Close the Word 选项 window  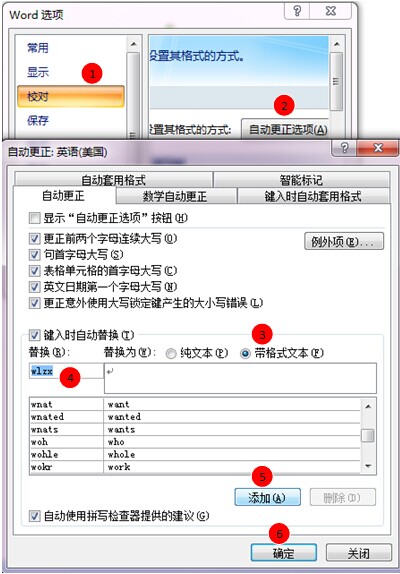pyautogui.click(x=331, y=11)
